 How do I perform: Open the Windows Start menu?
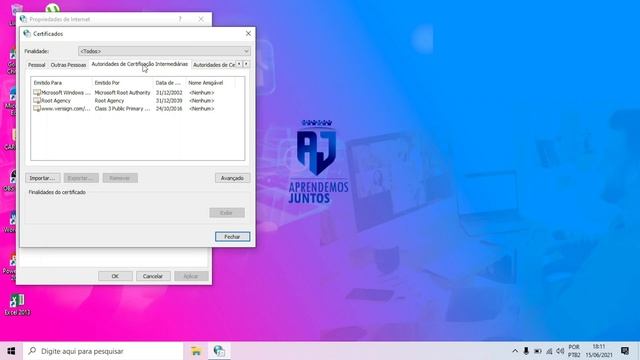click(x=11, y=351)
